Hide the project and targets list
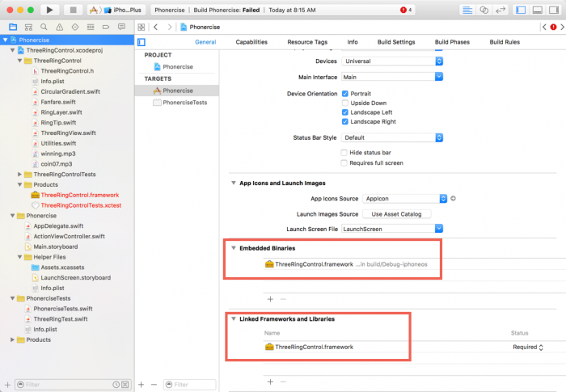This screenshot has width=566, height=392. tap(141, 42)
